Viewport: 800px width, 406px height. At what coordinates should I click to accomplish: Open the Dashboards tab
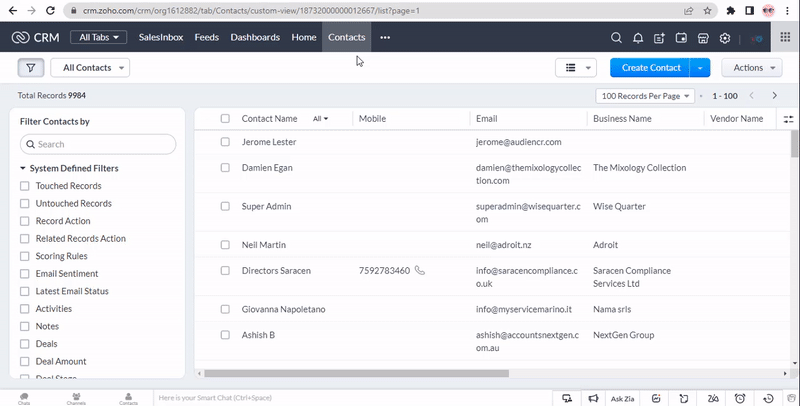[255, 37]
